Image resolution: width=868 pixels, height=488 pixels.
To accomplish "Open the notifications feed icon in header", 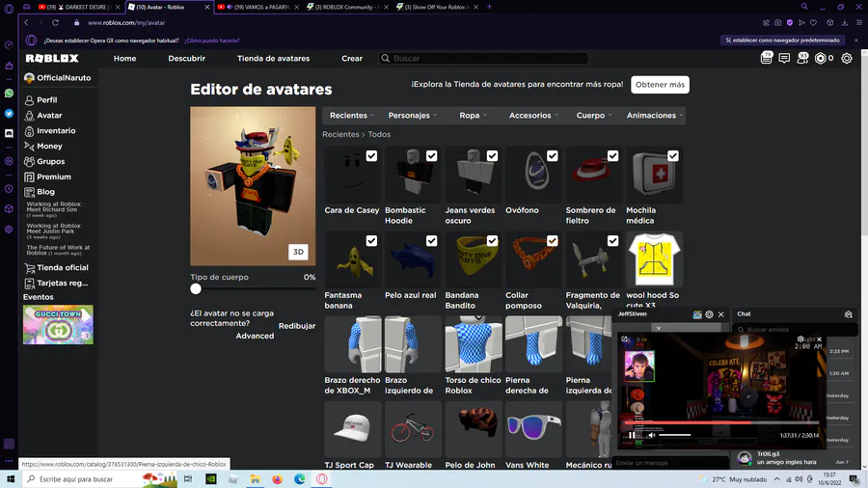I will click(x=766, y=58).
